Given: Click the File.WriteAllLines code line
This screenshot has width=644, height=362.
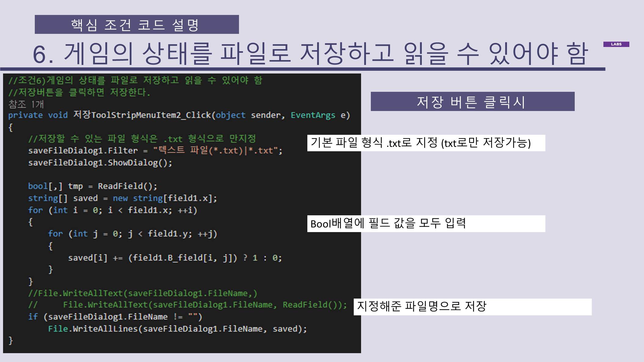Looking at the screenshot, I should tap(177, 329).
